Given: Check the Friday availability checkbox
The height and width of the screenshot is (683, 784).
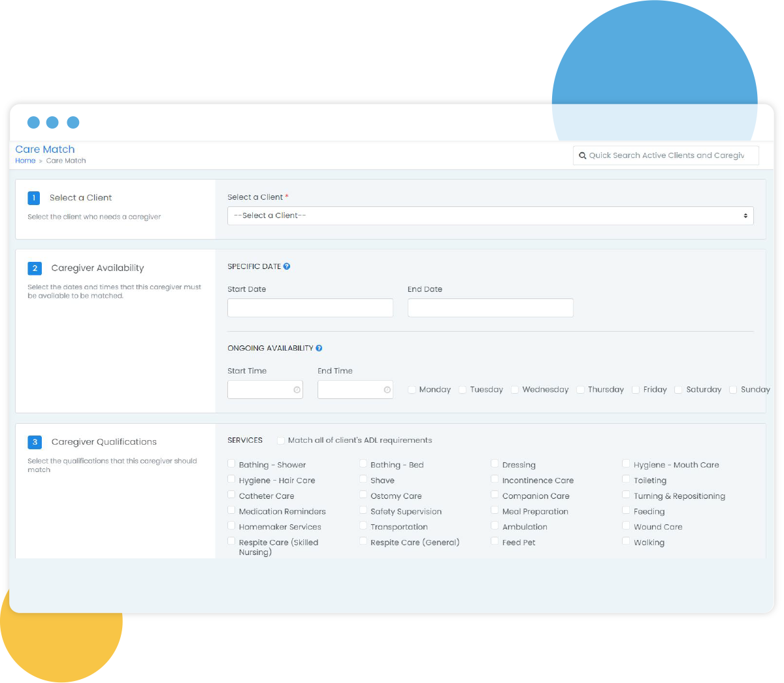Looking at the screenshot, I should pyautogui.click(x=636, y=390).
